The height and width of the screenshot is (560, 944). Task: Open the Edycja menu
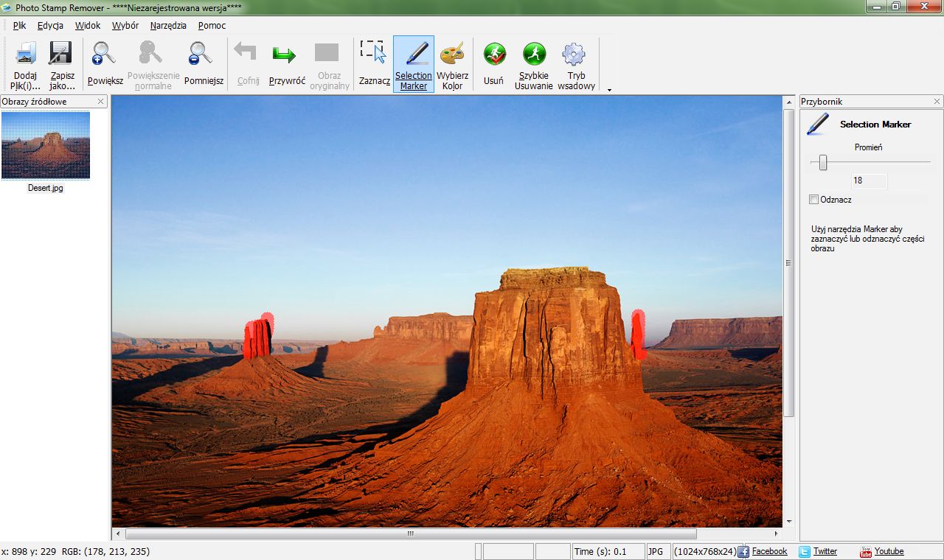pyautogui.click(x=50, y=25)
